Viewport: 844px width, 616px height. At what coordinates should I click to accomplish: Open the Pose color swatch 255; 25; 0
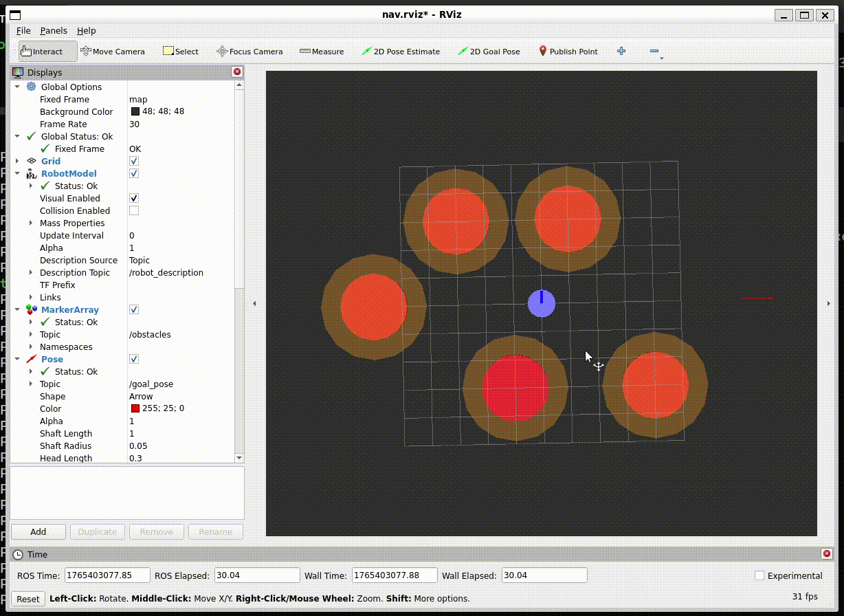point(135,408)
